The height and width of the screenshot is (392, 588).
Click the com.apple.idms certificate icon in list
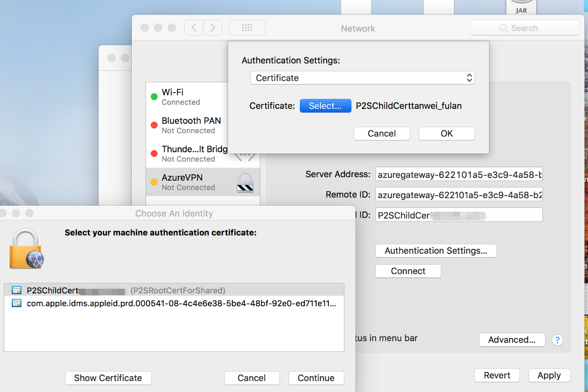pyautogui.click(x=17, y=303)
